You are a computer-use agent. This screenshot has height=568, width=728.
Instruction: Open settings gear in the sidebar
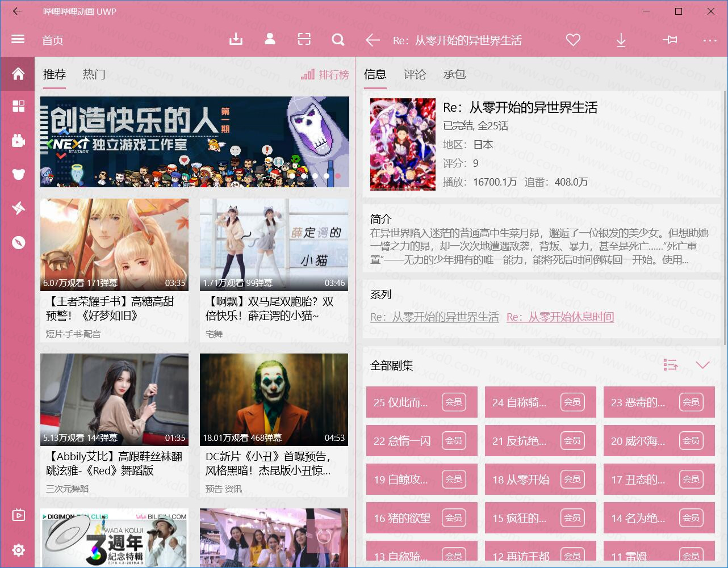tap(18, 550)
